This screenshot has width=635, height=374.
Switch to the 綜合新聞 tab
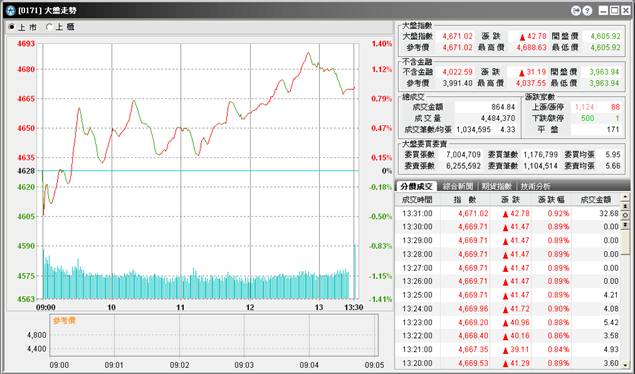(458, 186)
